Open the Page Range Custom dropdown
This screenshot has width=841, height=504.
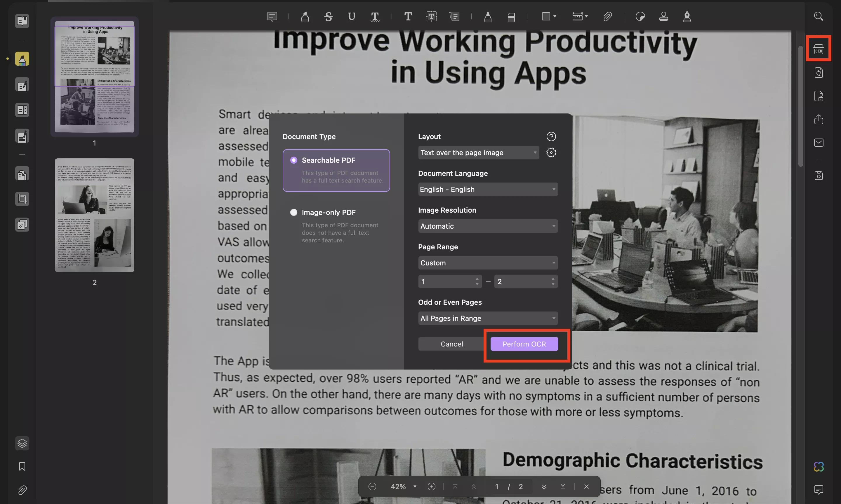tap(488, 263)
